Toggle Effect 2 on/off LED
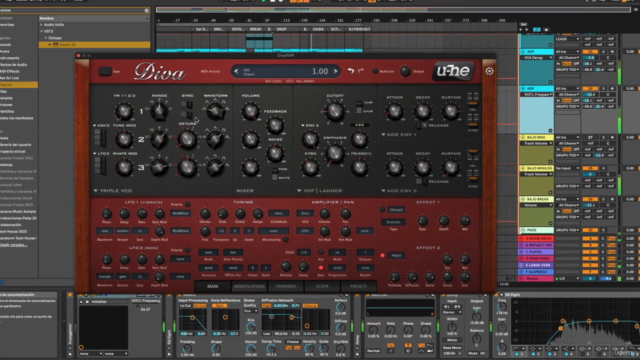Viewport: 640px width, 360px height. [382, 256]
